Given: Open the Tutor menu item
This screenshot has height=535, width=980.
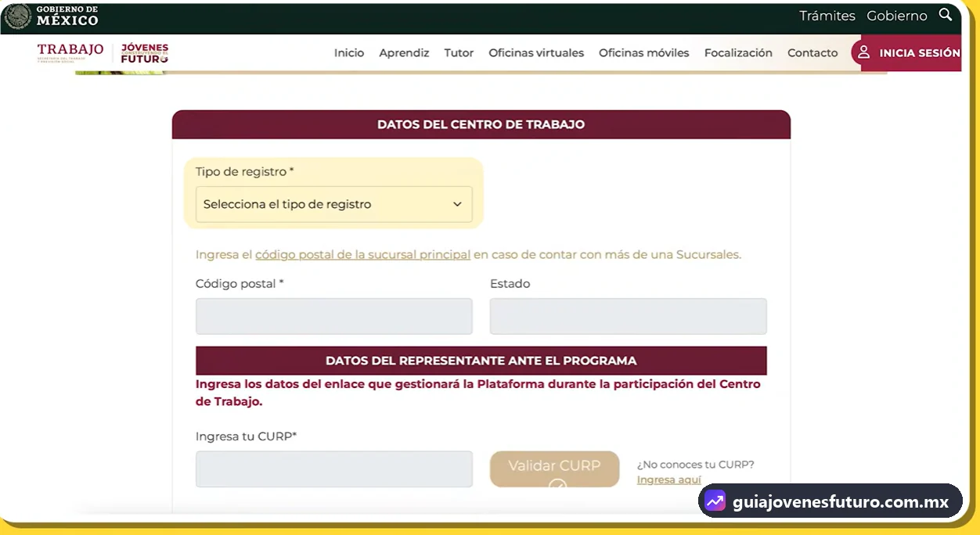Looking at the screenshot, I should pos(459,53).
